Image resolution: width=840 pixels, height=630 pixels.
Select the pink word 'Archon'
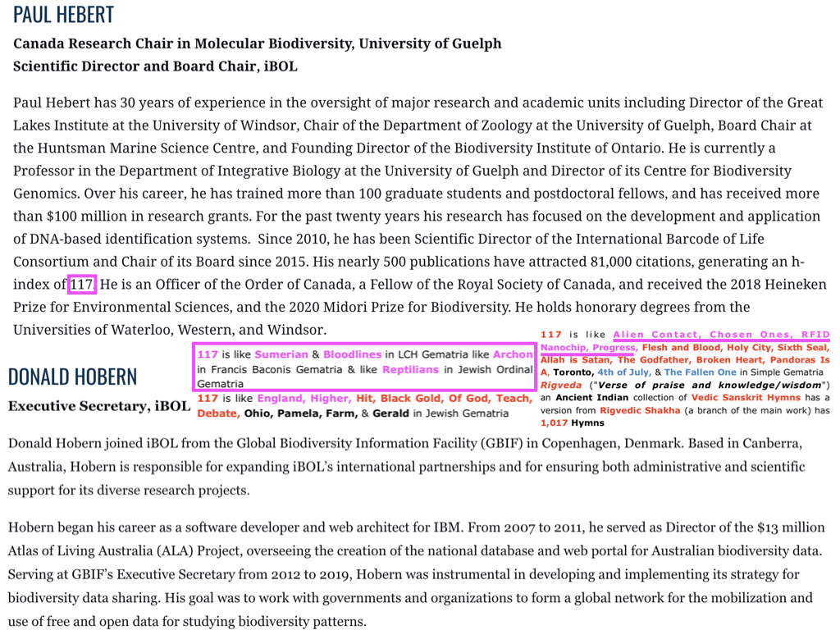pyautogui.click(x=513, y=354)
